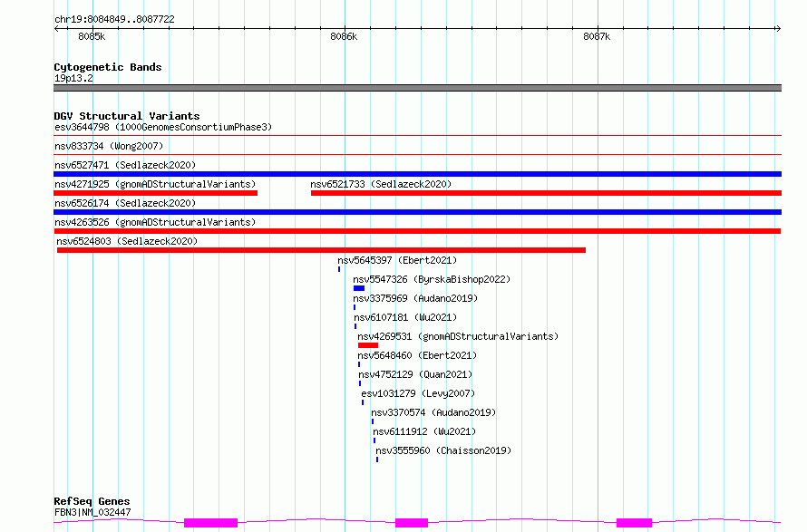The width and height of the screenshot is (807, 532).
Task: Select the nsv6524803 (Sedlazeck2020) red bar
Action: click(x=321, y=250)
